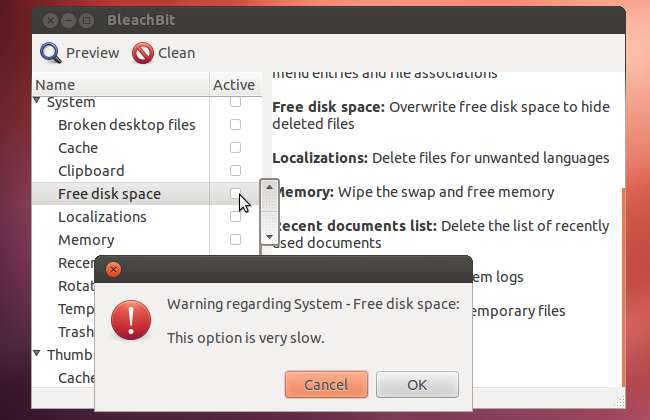Click the Active column header
650x420 pixels.
click(x=234, y=85)
